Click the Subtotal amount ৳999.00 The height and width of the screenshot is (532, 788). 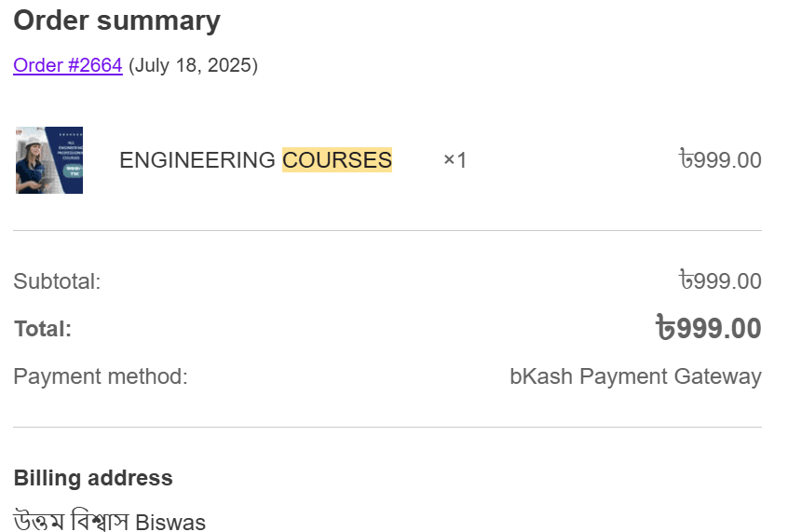[x=720, y=280]
